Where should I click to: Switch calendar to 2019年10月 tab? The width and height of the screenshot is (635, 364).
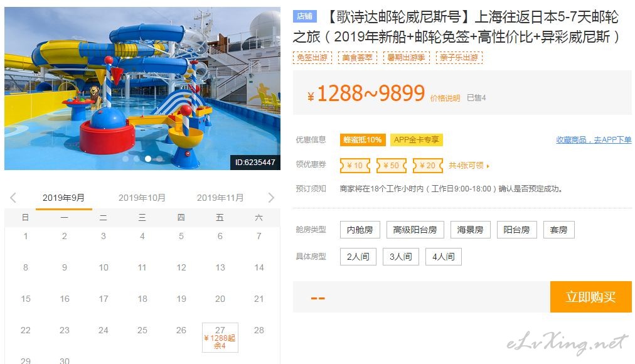pos(142,198)
